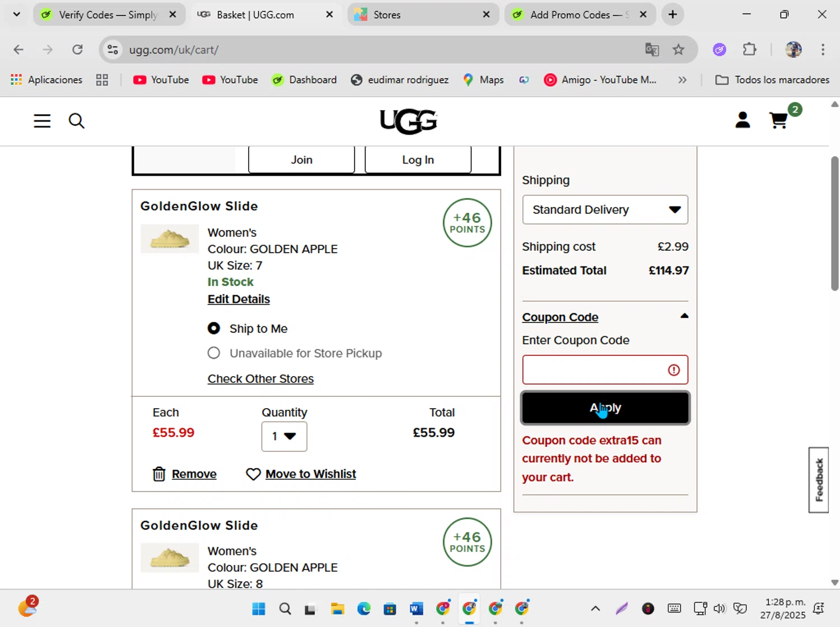This screenshot has width=840, height=627.
Task: Open Windows Start menu
Action: pos(259,609)
